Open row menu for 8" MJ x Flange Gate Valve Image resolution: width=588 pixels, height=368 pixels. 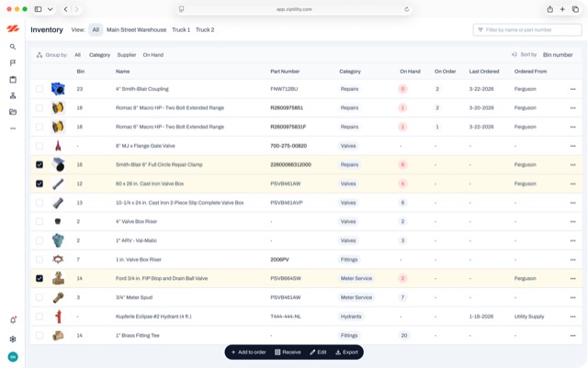click(x=572, y=146)
